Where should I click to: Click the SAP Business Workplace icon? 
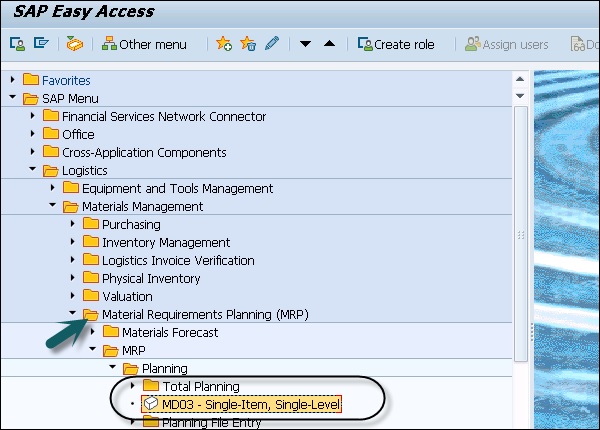pos(74,45)
